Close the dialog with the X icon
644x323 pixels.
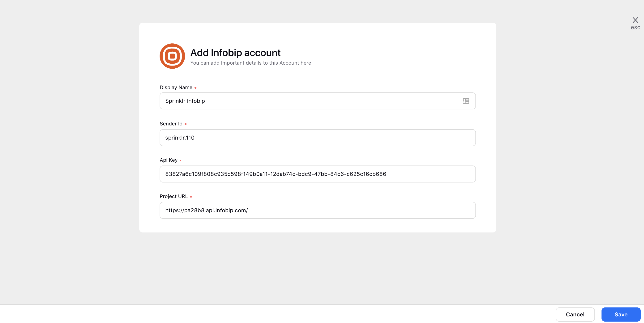pos(635,20)
